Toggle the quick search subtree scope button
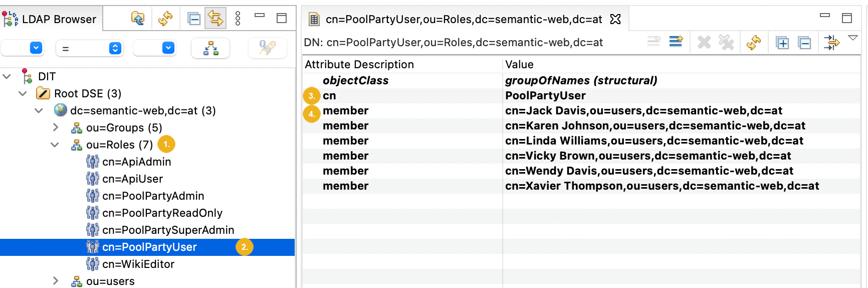Image resolution: width=868 pixels, height=288 pixels. 210,48
